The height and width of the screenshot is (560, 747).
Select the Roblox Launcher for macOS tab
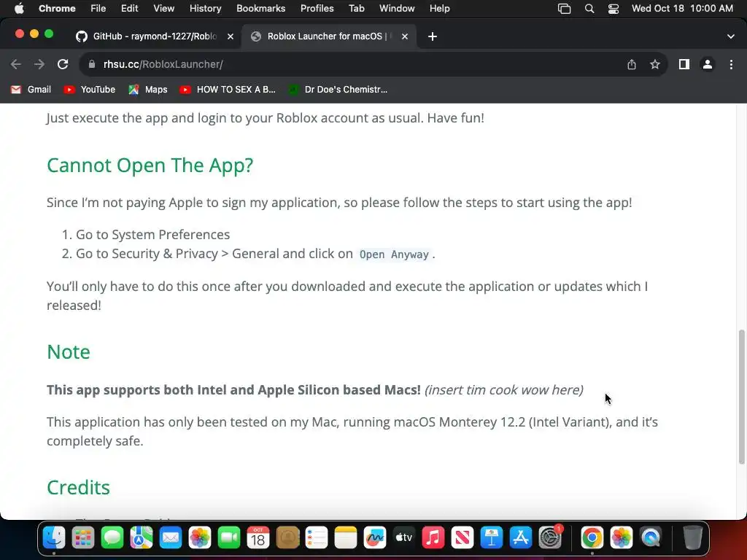pos(329,36)
